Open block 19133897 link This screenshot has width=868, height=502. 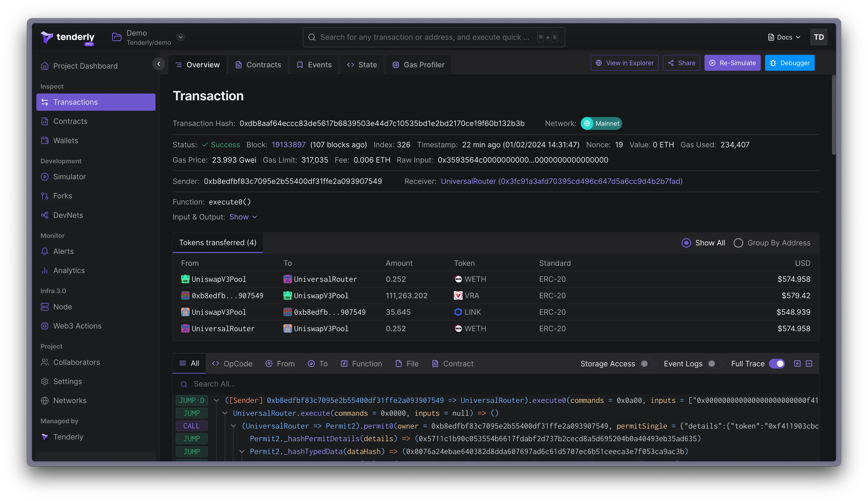point(288,145)
